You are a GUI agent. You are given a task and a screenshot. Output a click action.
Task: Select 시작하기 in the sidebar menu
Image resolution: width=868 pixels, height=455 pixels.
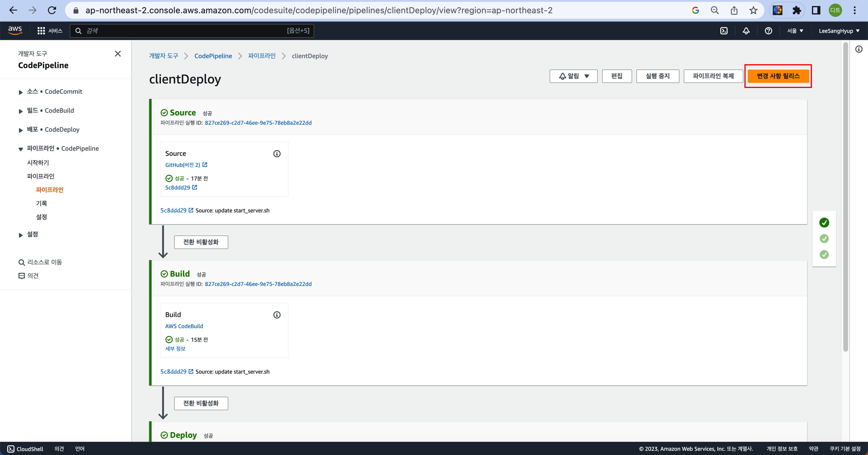pos(38,163)
